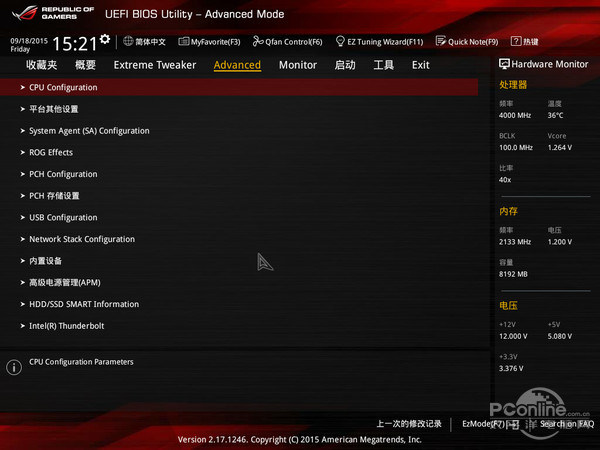The height and width of the screenshot is (450, 600).
Task: Click the 4000 MHz CPU frequency value
Action: pyautogui.click(x=515, y=115)
